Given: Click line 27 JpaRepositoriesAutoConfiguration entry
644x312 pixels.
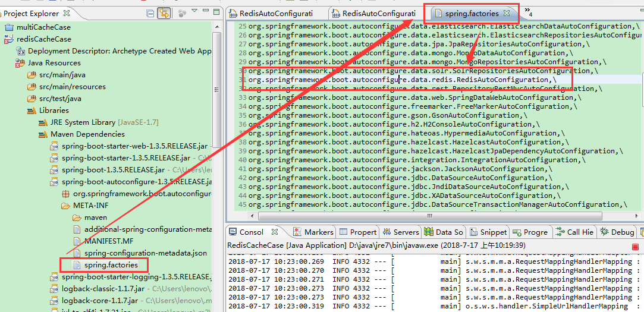Looking at the screenshot, I should pyautogui.click(x=419, y=44).
